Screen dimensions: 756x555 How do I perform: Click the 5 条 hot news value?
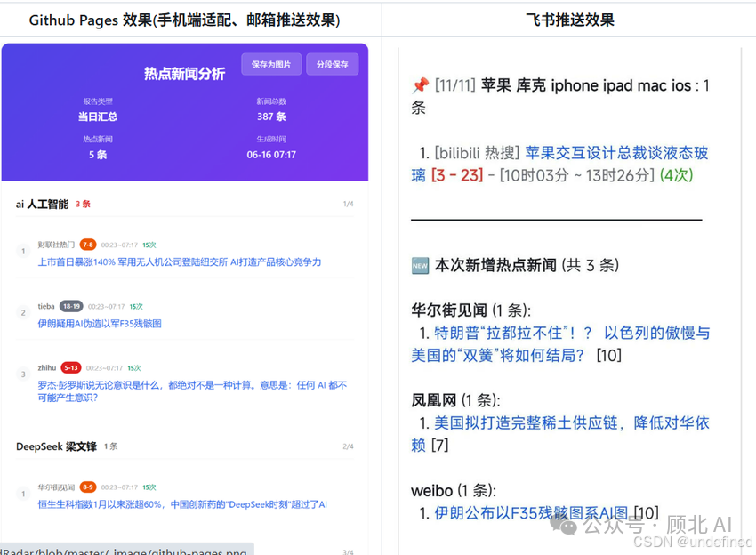coord(98,155)
